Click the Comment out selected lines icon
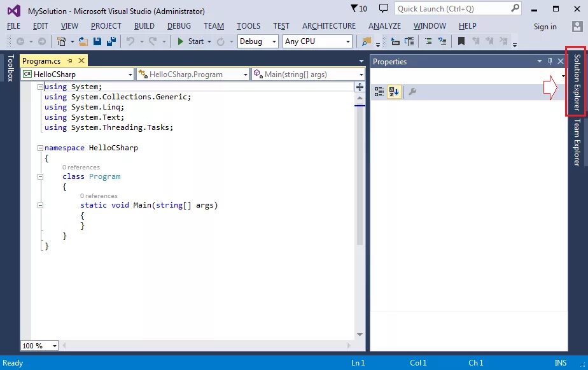The width and height of the screenshot is (588, 370). point(428,41)
